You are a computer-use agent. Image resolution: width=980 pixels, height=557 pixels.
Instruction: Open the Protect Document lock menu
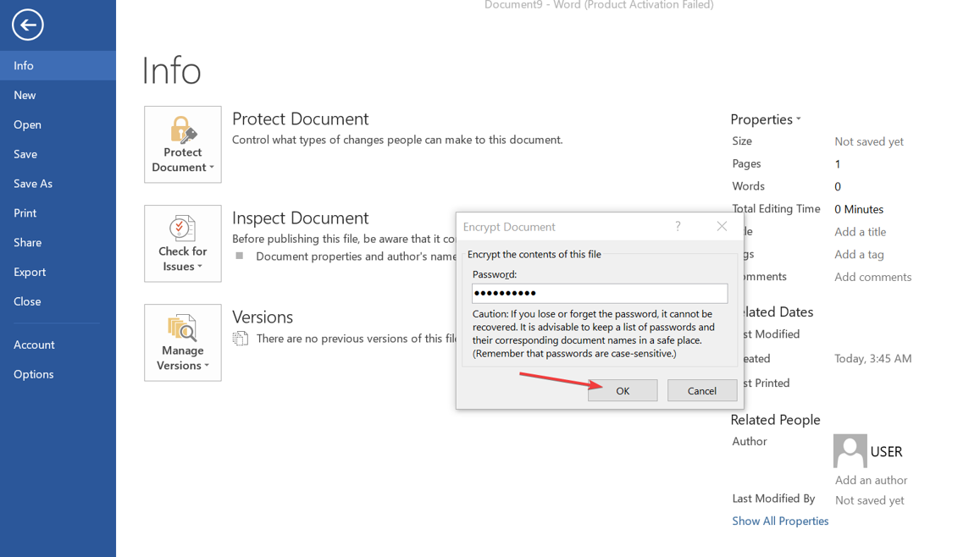tap(183, 145)
